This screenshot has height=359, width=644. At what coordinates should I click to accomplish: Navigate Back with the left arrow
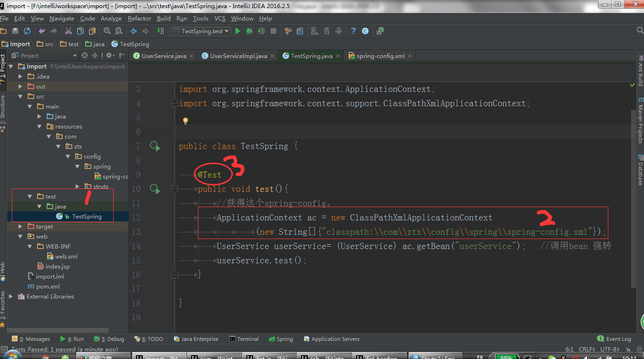(x=134, y=31)
